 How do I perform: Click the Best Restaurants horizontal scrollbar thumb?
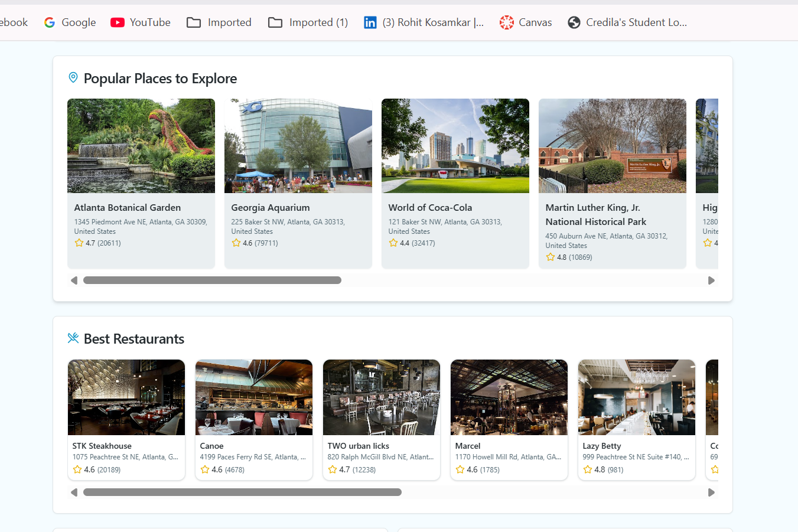242,492
